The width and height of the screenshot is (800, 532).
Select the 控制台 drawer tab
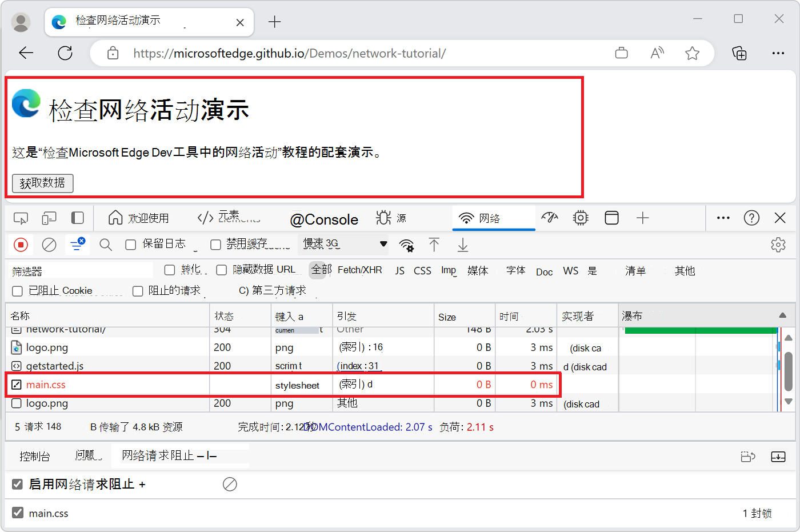35,455
